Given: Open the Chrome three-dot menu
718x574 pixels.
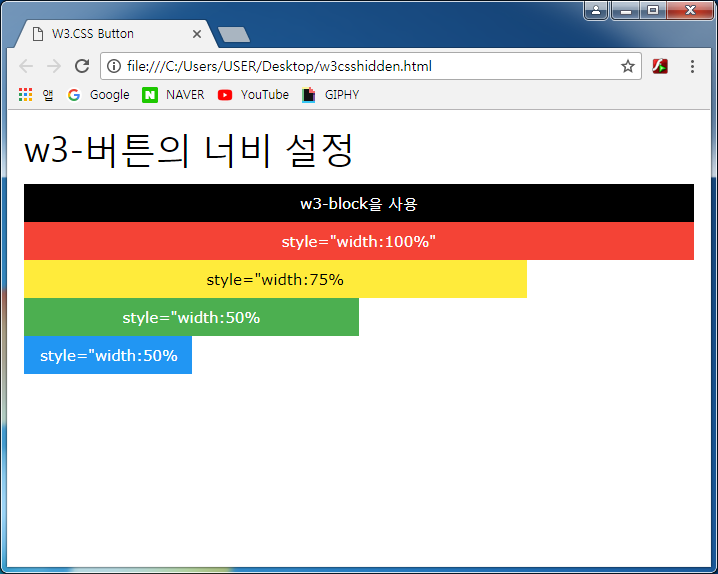Looking at the screenshot, I should (x=692, y=66).
